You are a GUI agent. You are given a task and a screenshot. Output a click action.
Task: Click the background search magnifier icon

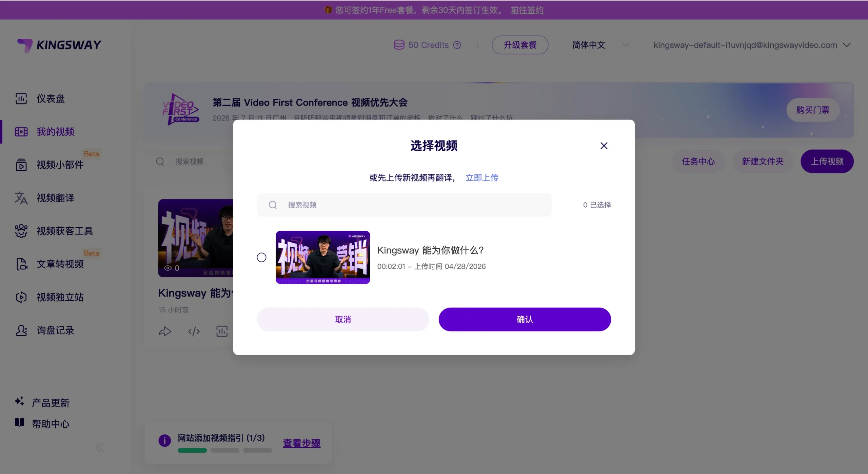pos(160,162)
